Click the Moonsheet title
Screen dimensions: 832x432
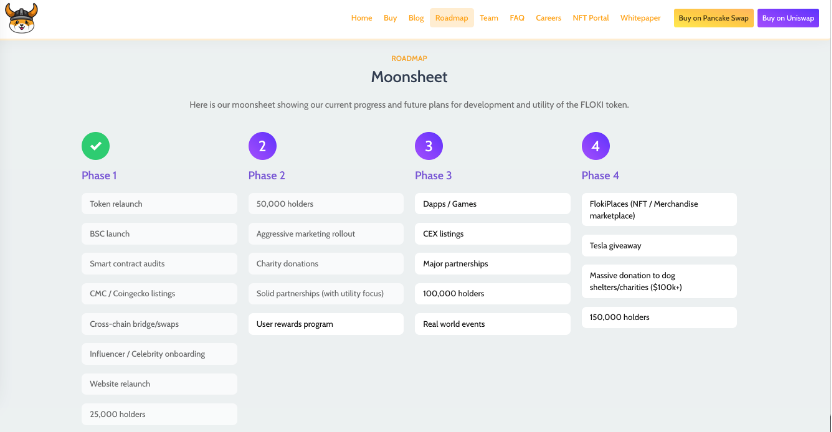409,77
